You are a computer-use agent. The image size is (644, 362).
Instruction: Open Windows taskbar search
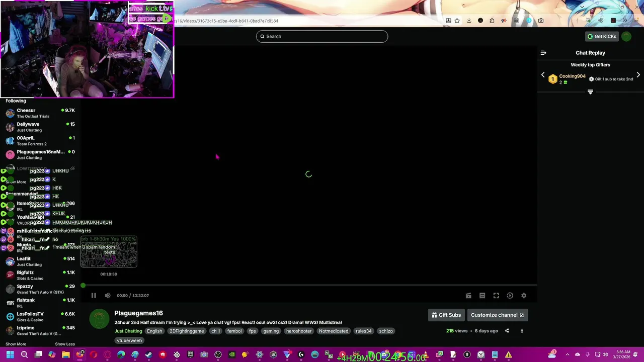[x=24, y=355]
